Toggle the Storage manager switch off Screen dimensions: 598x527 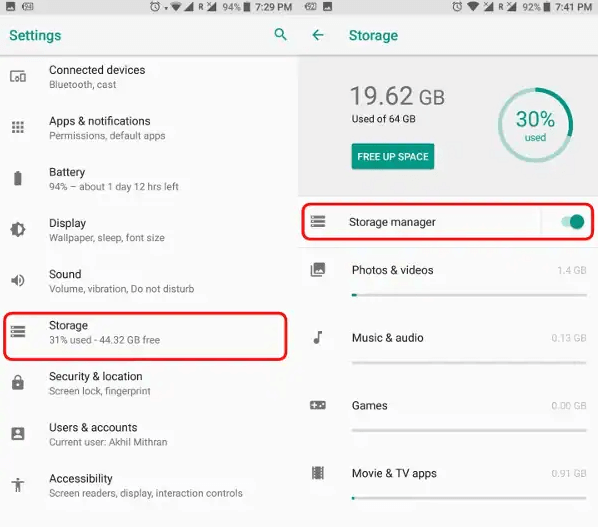tap(573, 222)
